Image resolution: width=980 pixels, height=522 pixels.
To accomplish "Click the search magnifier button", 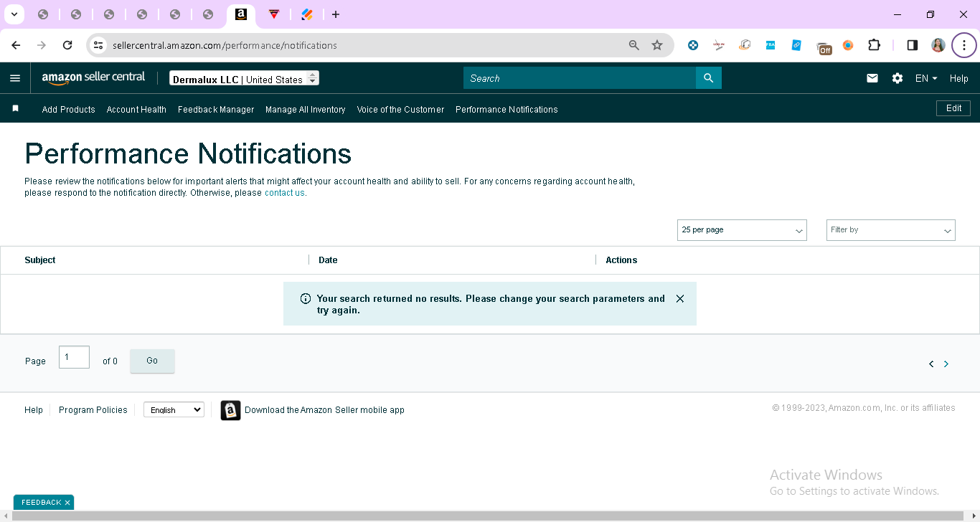I will coord(709,78).
